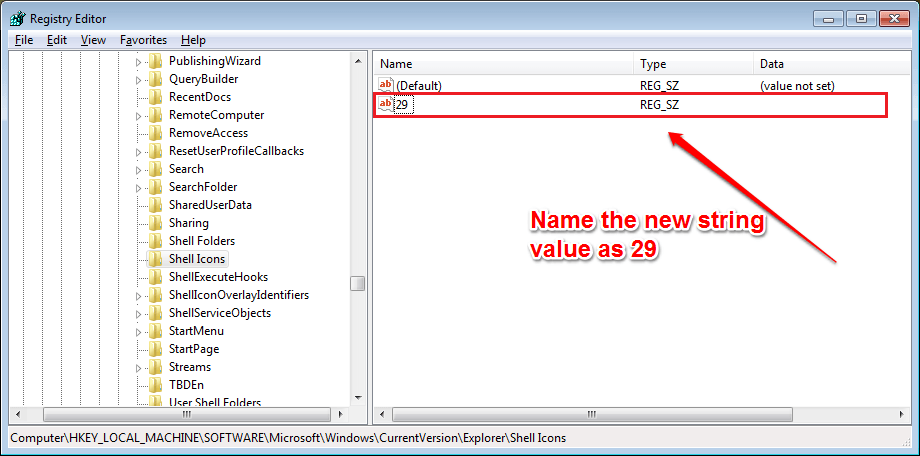Image resolution: width=920 pixels, height=456 pixels.
Task: Click the Sharing folder icon
Action: [155, 223]
